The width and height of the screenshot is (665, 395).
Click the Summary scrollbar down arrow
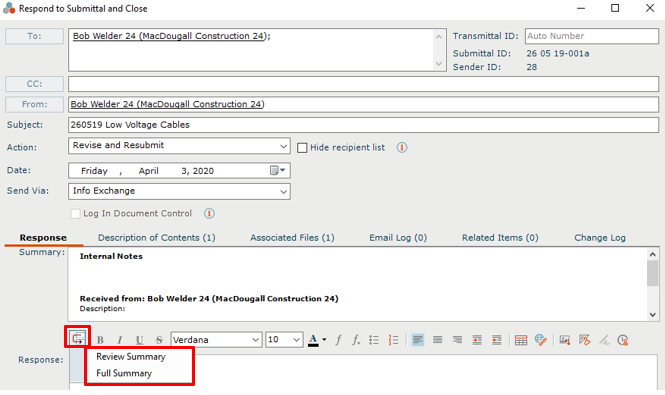click(x=653, y=315)
